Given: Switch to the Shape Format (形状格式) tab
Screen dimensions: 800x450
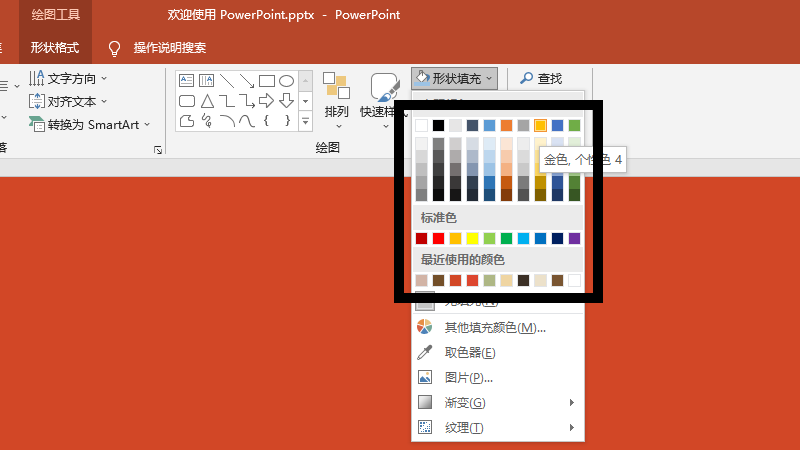Looking at the screenshot, I should [55, 47].
